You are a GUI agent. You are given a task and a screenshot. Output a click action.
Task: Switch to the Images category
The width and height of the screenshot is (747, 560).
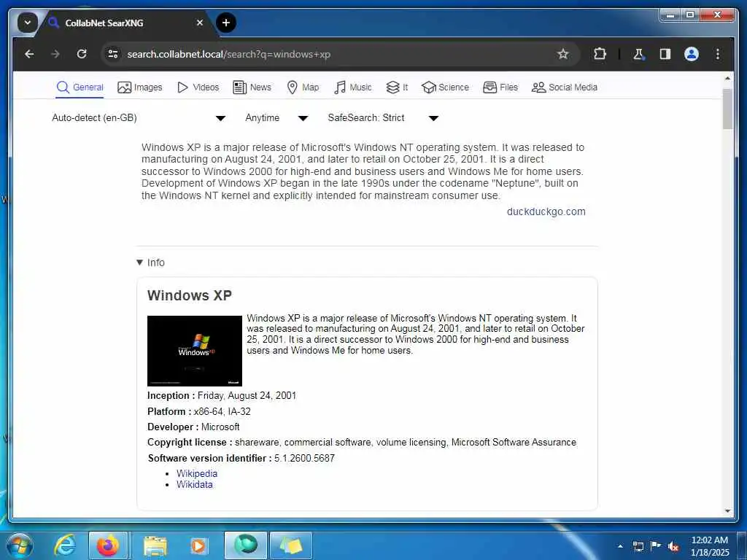pyautogui.click(x=139, y=87)
